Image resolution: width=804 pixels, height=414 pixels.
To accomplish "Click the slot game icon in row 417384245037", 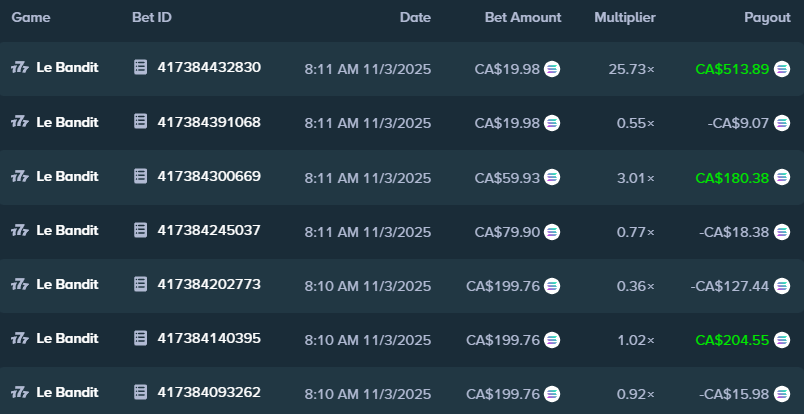I will click(20, 230).
